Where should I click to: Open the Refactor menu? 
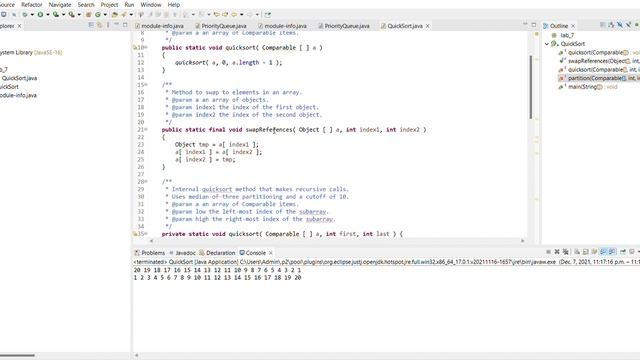click(31, 4)
